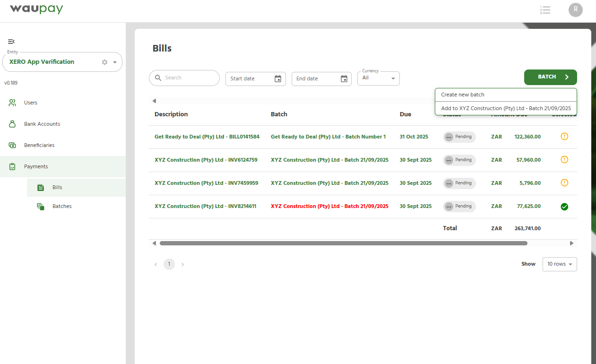This screenshot has height=364, width=596.
Task: Select page 1 in pagination
Action: [x=169, y=264]
